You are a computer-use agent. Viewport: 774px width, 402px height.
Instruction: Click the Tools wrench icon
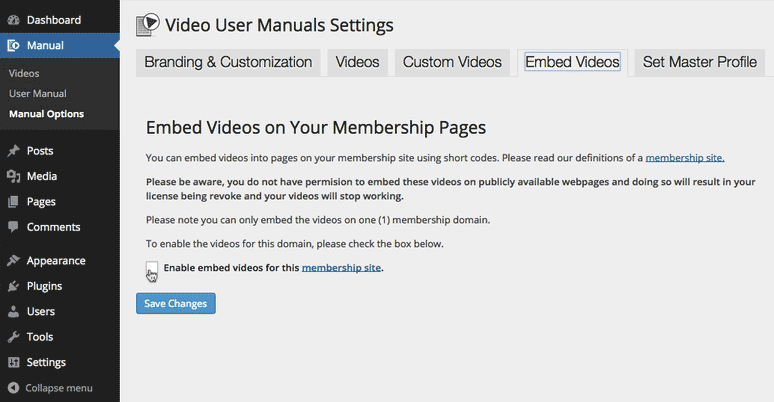(13, 337)
